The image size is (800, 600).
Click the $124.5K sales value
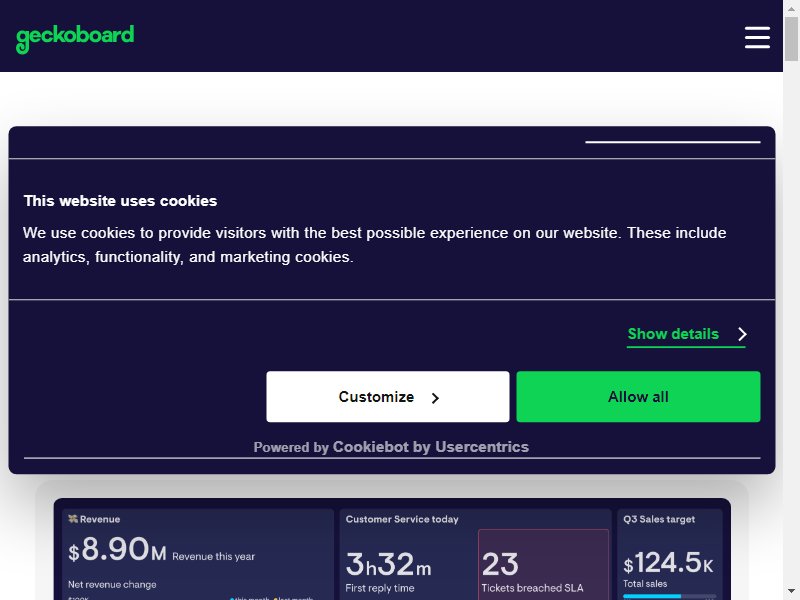(x=668, y=563)
